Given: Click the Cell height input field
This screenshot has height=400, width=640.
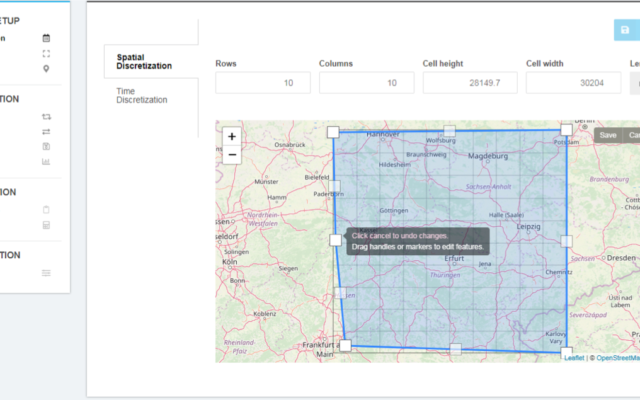Looking at the screenshot, I should pos(470,83).
